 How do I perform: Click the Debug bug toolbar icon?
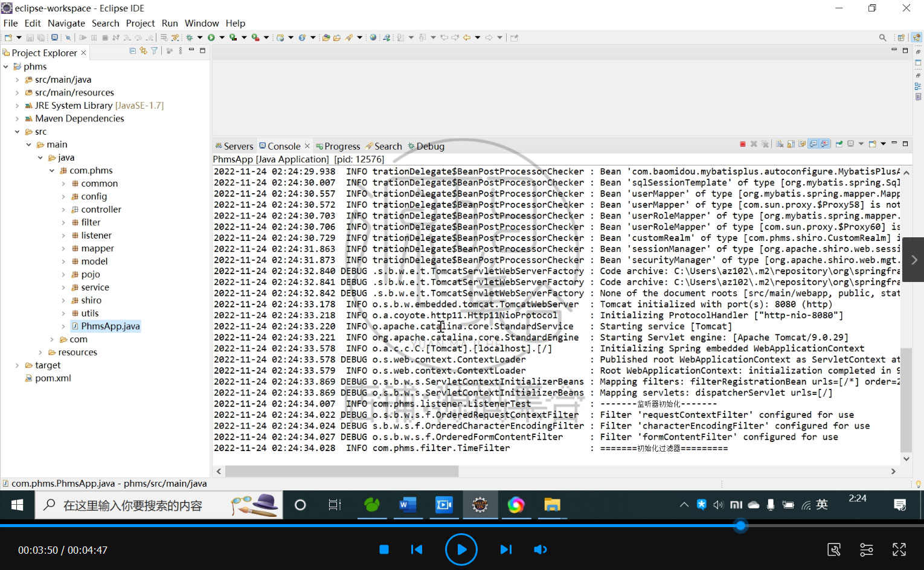190,37
